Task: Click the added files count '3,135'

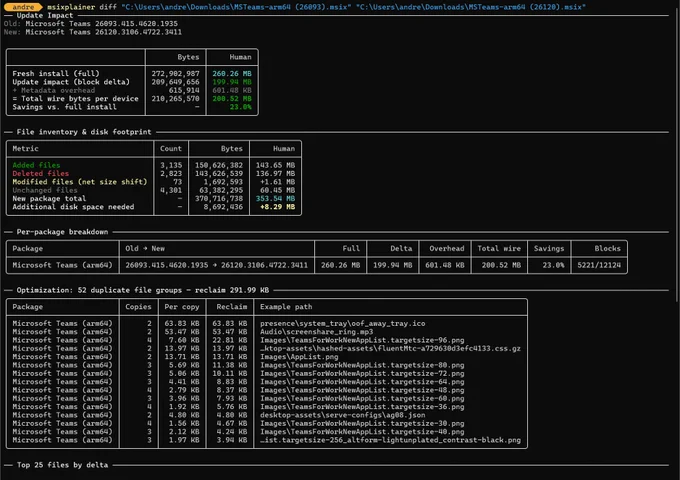Action: [x=171, y=165]
